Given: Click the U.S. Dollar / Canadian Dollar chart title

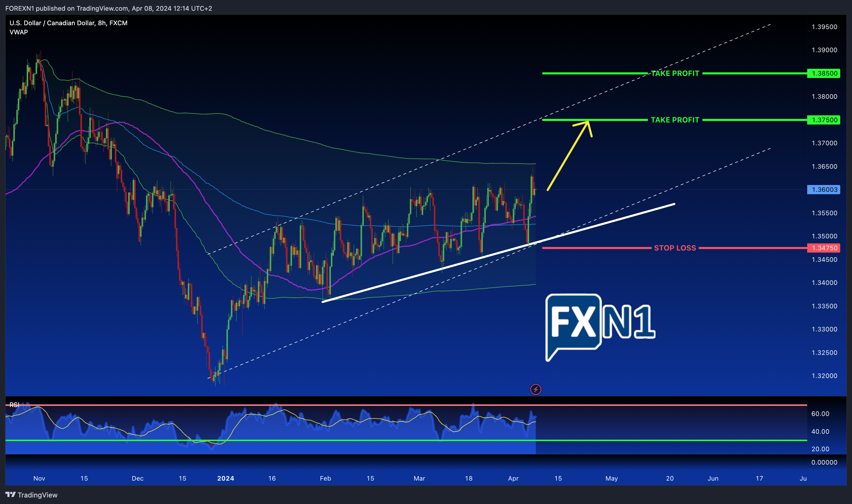Looking at the screenshot, I should tap(68, 23).
